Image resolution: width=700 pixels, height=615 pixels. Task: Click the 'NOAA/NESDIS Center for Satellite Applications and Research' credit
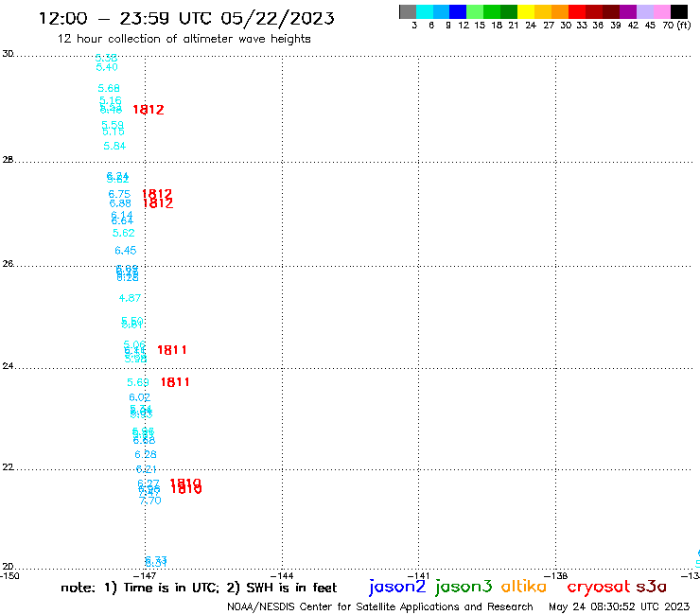tap(380, 607)
